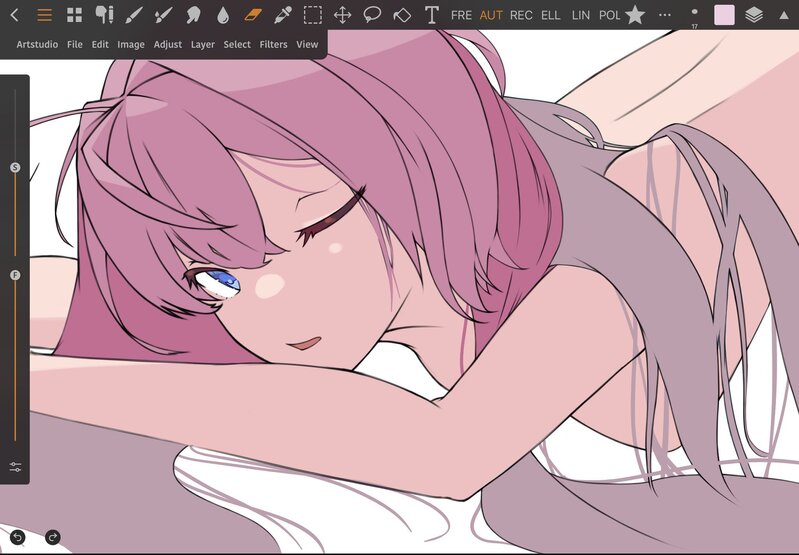This screenshot has width=799, height=555.
Task: Select the Blur drop tool
Action: 223,15
